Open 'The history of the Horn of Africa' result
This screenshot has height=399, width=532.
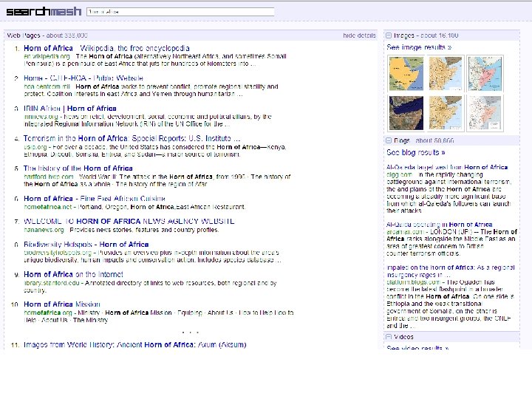tap(78, 168)
